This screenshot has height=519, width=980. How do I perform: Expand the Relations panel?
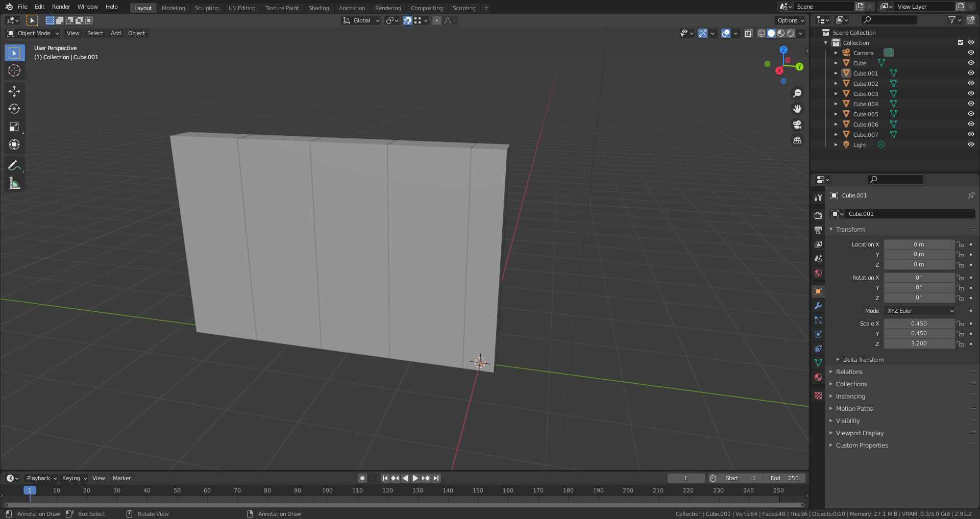coord(849,372)
